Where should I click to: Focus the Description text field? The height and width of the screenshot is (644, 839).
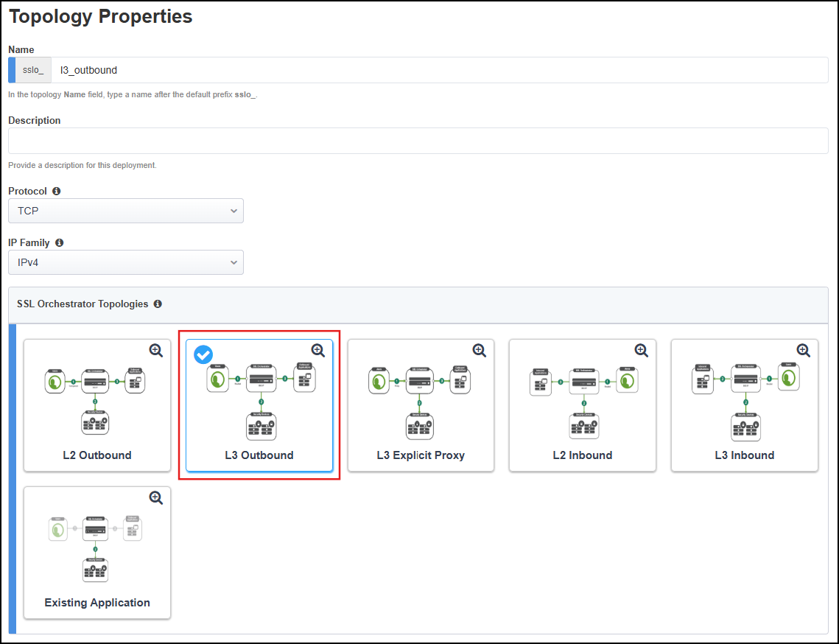(418, 141)
